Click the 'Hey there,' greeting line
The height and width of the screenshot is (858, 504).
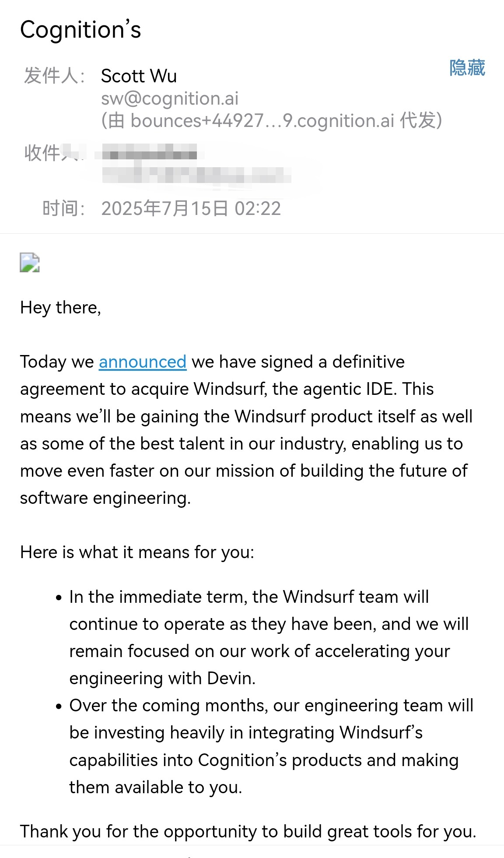click(60, 308)
